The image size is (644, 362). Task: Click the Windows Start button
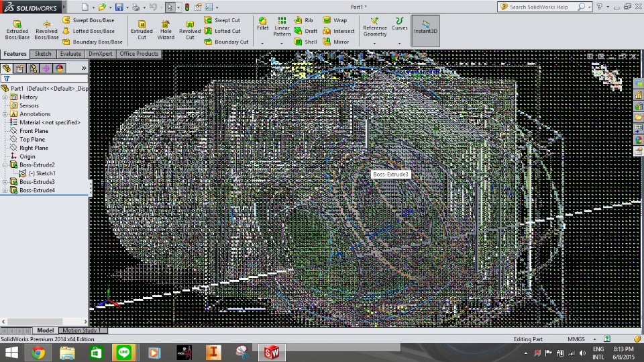pyautogui.click(x=11, y=353)
